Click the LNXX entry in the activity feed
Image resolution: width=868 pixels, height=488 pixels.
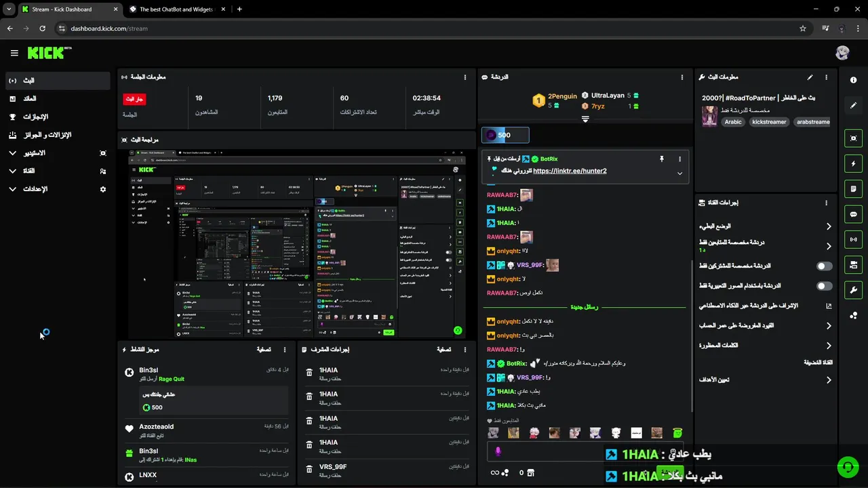(207, 476)
